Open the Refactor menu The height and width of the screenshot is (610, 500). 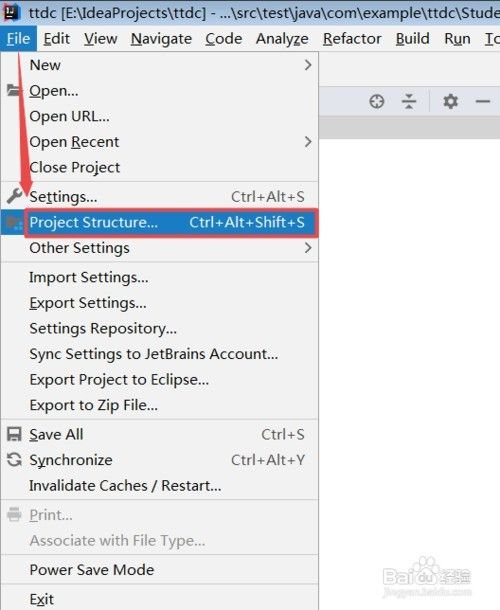tap(352, 39)
